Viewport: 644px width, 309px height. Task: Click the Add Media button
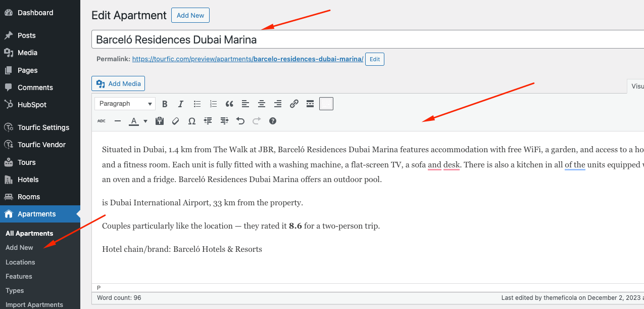119,84
